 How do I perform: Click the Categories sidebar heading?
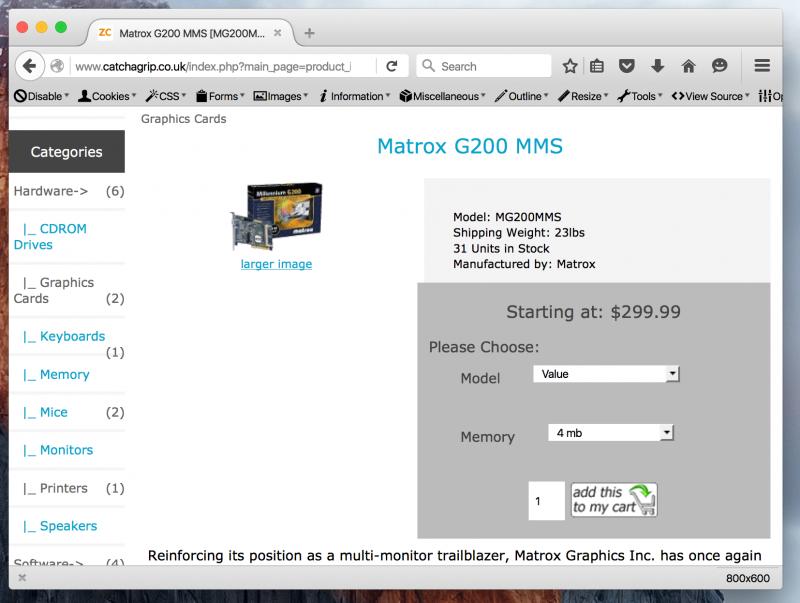66,152
